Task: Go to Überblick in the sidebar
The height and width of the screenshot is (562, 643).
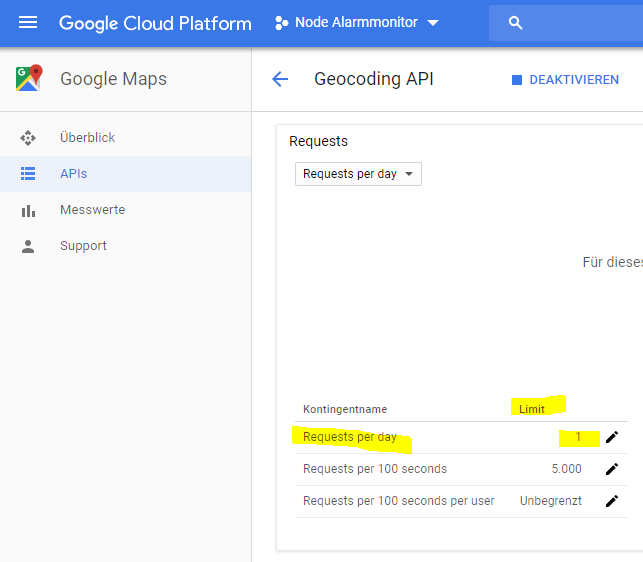Action: [x=88, y=138]
